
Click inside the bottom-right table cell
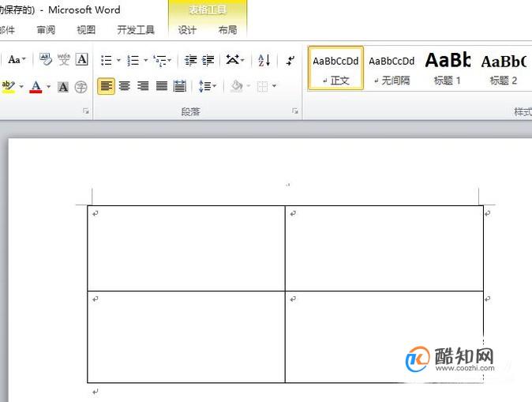click(x=384, y=336)
